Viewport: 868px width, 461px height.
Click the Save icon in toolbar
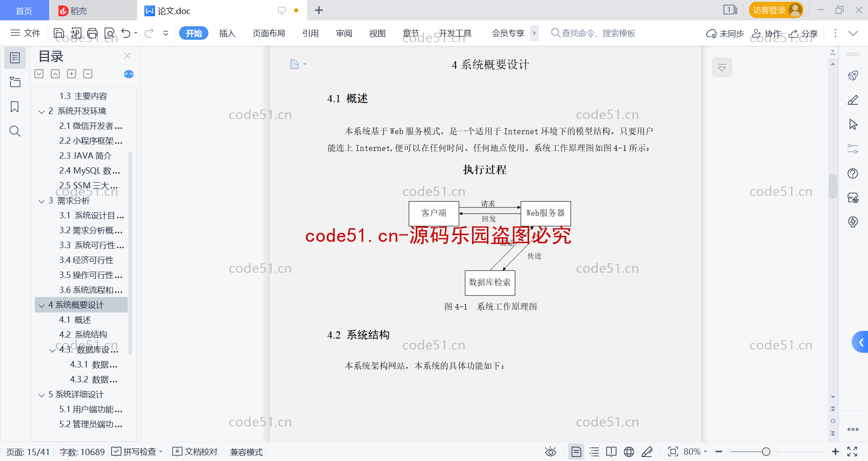pos(59,33)
